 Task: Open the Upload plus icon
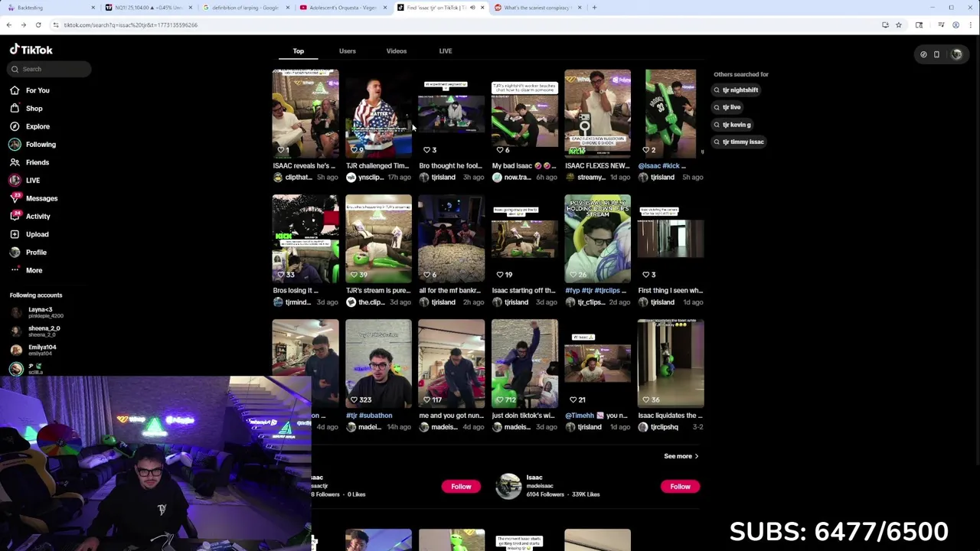(15, 234)
